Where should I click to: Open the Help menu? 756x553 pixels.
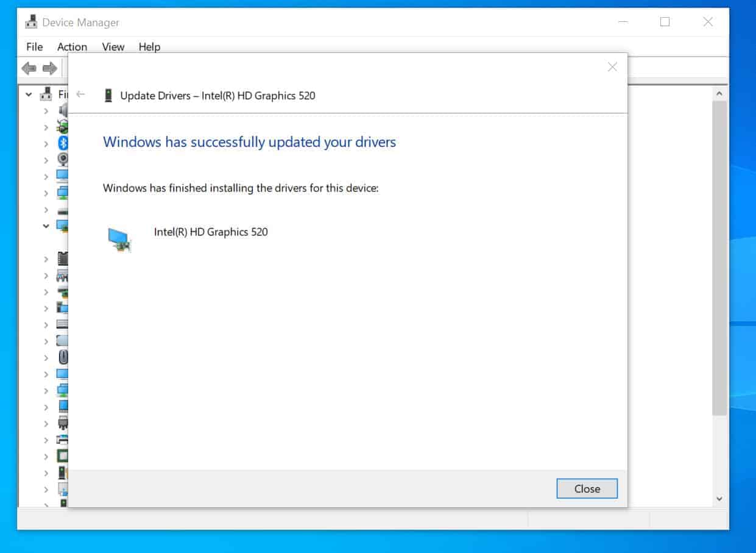click(x=149, y=47)
